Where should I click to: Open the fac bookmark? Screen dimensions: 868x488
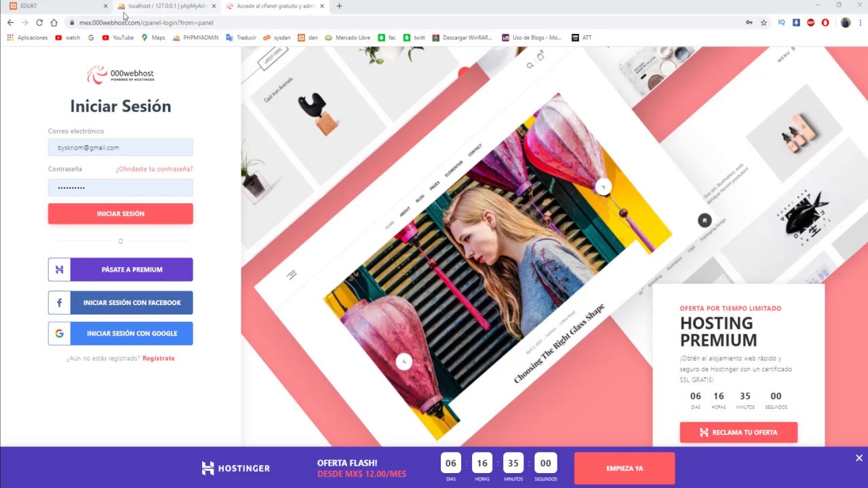click(387, 38)
